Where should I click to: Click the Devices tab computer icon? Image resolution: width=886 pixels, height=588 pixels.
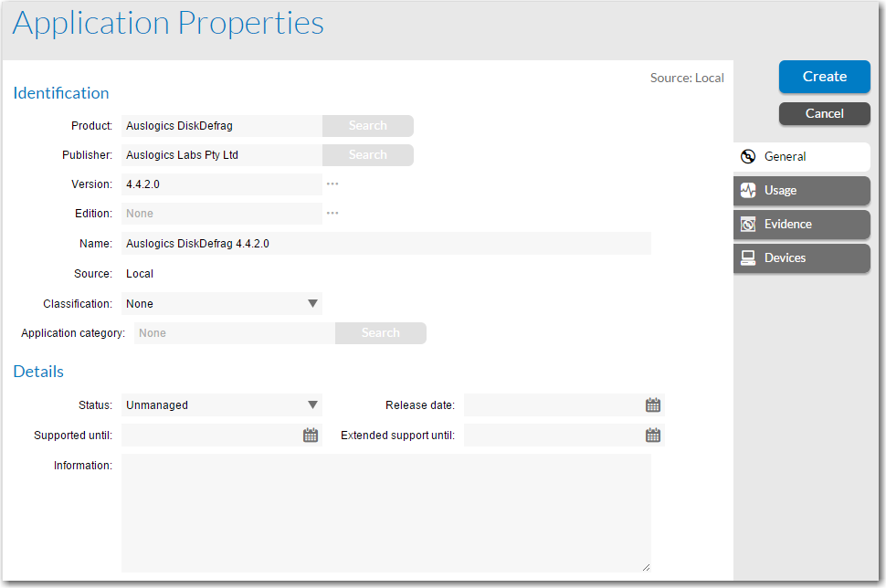point(748,258)
